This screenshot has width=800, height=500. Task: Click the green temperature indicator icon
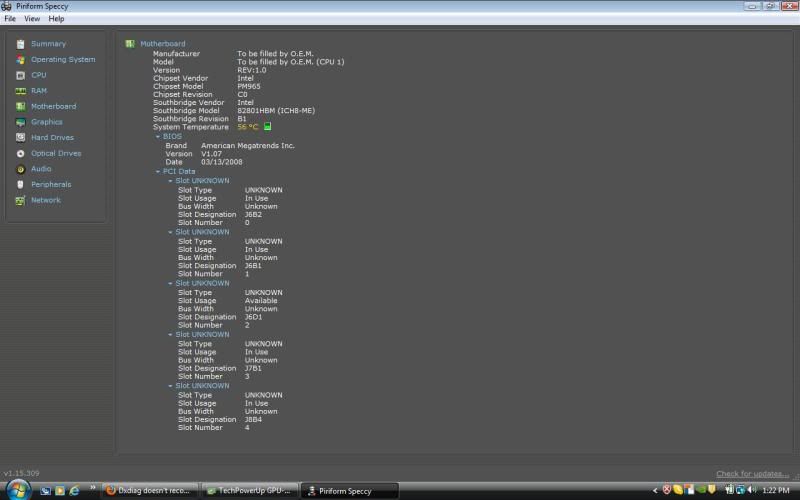point(267,127)
